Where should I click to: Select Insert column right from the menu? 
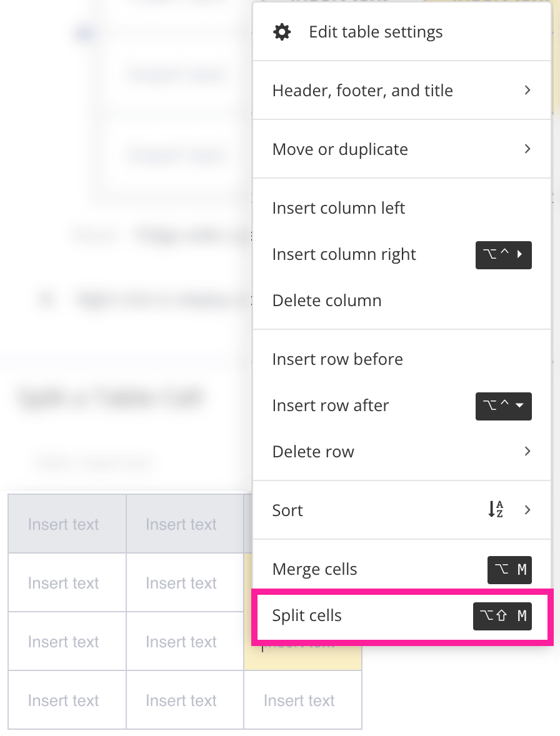[x=344, y=254]
